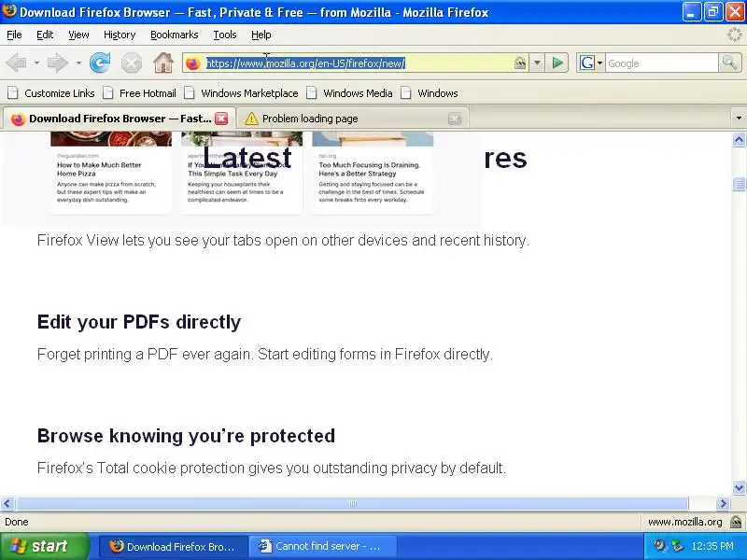This screenshot has height=560, width=747.
Task: Open the File menu
Action: 14,35
